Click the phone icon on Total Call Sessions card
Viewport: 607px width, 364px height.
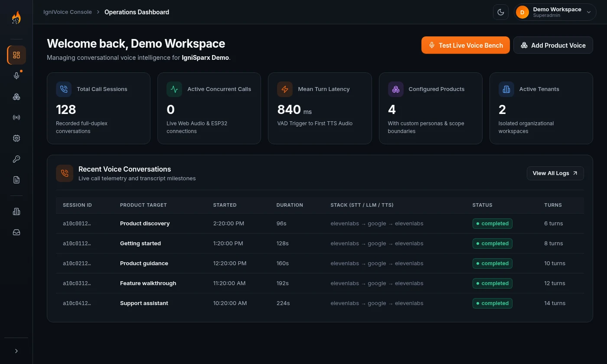point(64,89)
